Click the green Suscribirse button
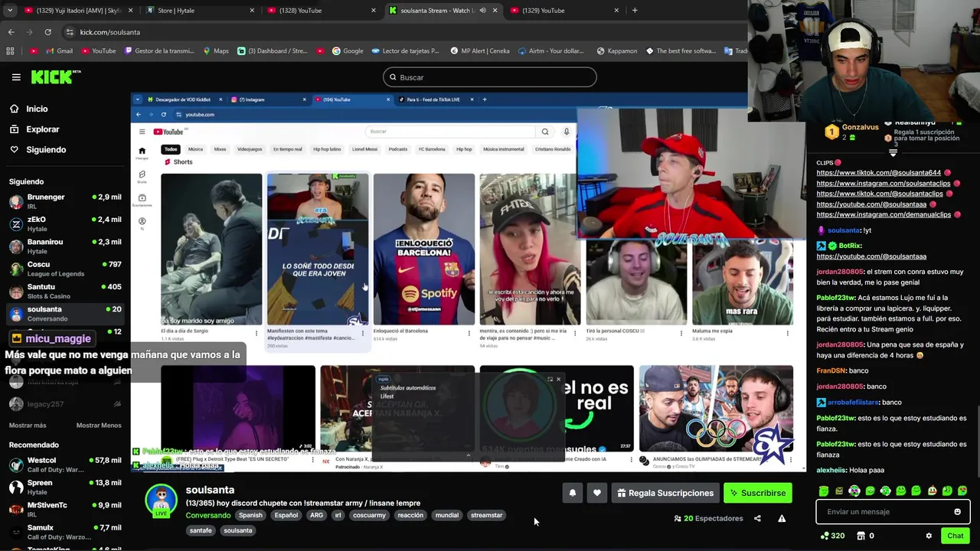980x551 pixels. tap(758, 493)
